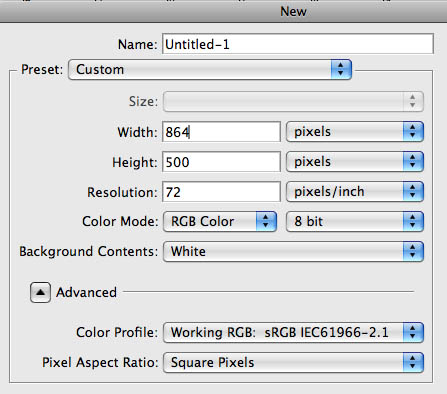Click the Advanced label text
447x394 pixels.
[86, 292]
